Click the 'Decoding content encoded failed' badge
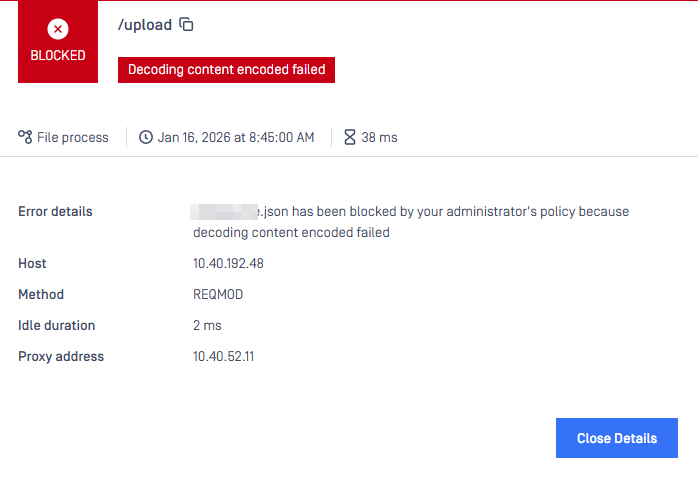 pos(226,70)
